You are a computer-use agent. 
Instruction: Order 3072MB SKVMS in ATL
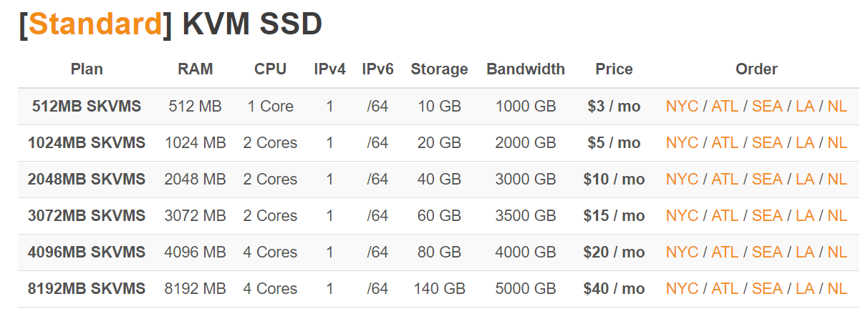click(725, 216)
